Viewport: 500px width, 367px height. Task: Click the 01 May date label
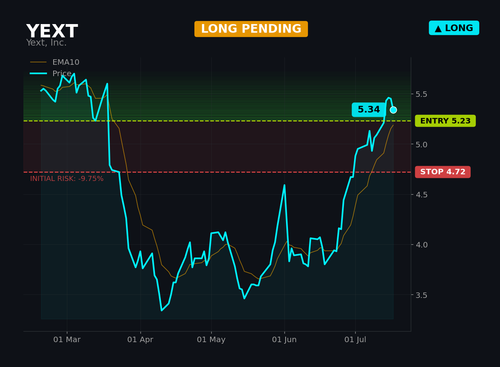211,340
